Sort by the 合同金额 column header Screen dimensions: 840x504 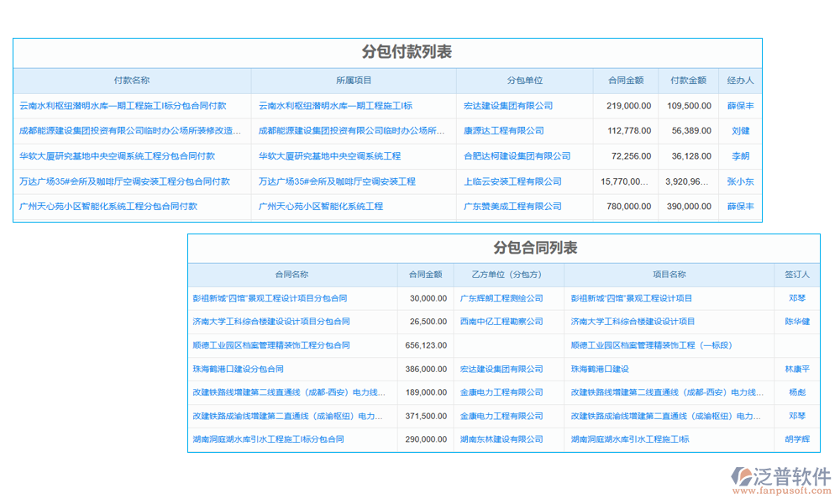coord(627,81)
